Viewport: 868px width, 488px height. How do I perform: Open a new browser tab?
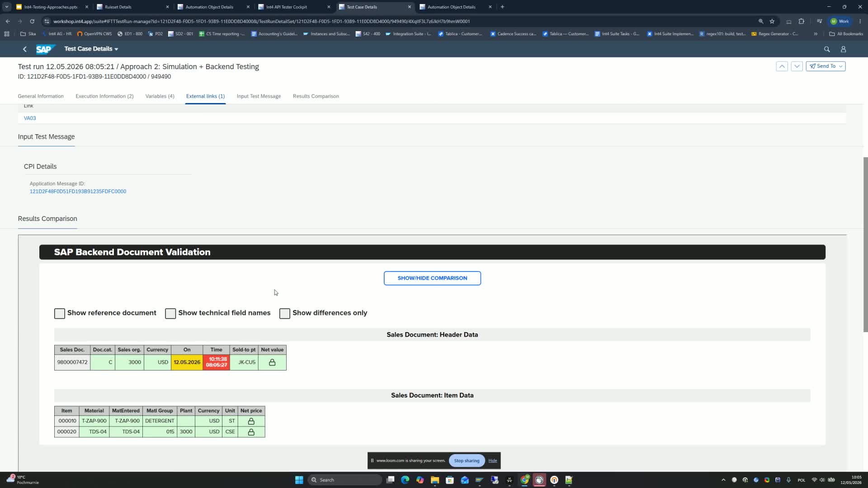(502, 7)
